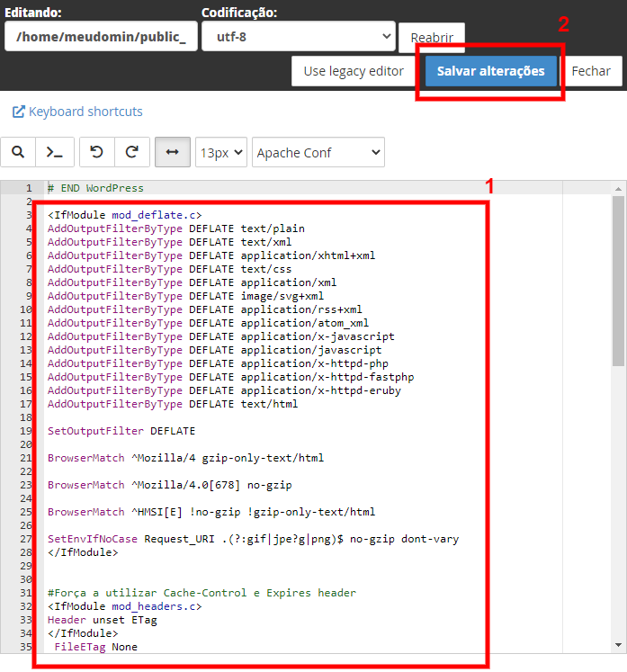Click the editor scrollbar up arrow

point(618,189)
